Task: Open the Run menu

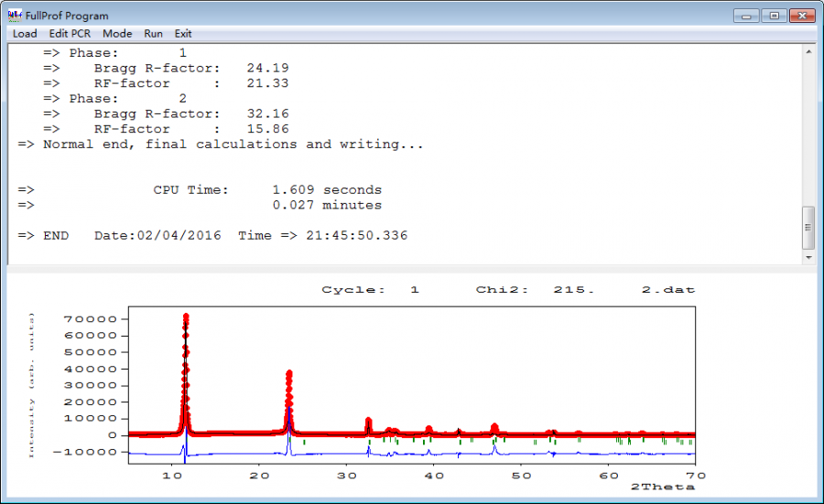Action: [153, 34]
